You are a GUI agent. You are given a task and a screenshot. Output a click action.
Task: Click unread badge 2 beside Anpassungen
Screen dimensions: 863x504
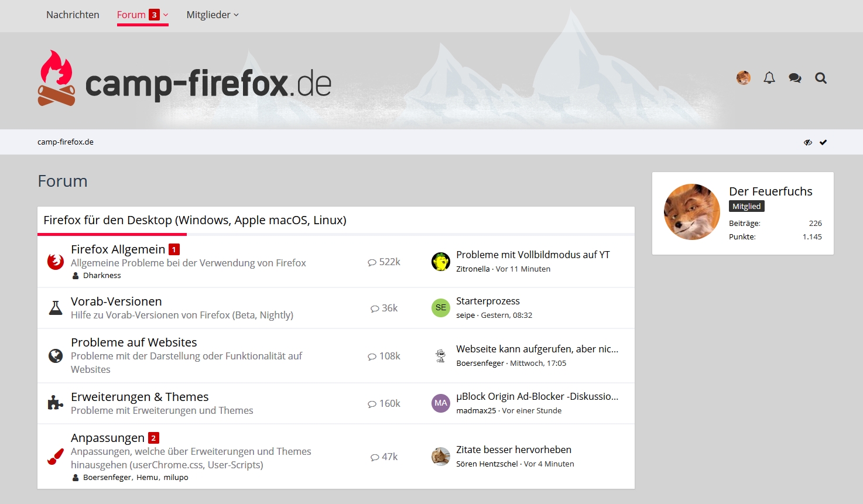click(153, 438)
